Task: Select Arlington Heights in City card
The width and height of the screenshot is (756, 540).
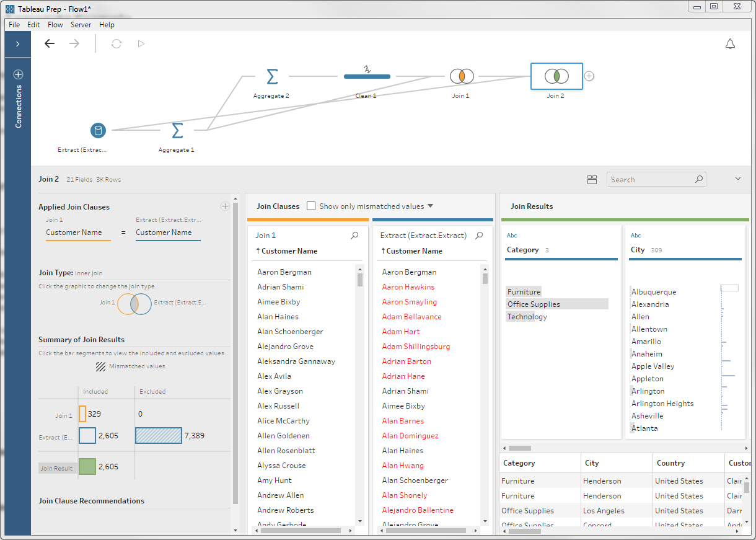Action: [x=662, y=404]
